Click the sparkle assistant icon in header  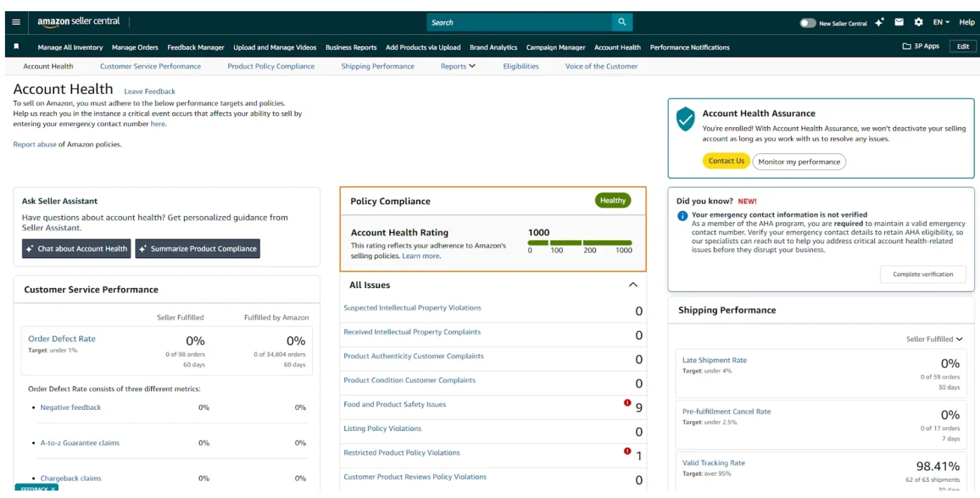point(880,22)
